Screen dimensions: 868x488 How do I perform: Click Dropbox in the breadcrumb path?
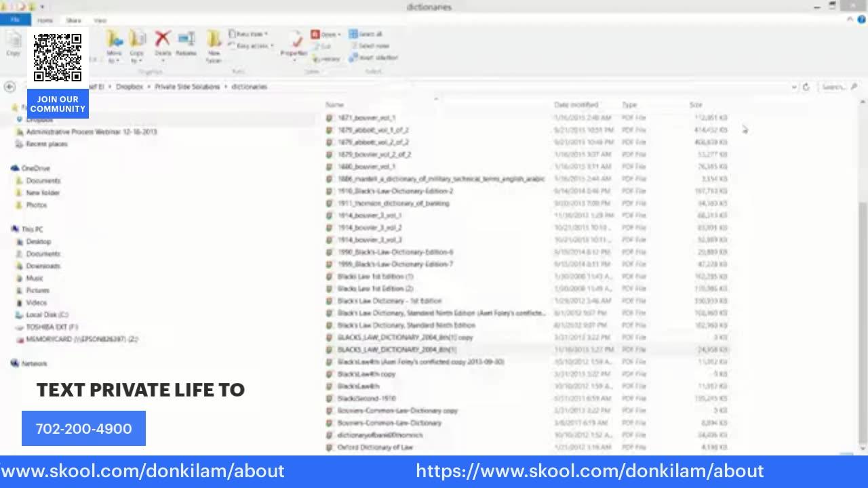[x=130, y=87]
